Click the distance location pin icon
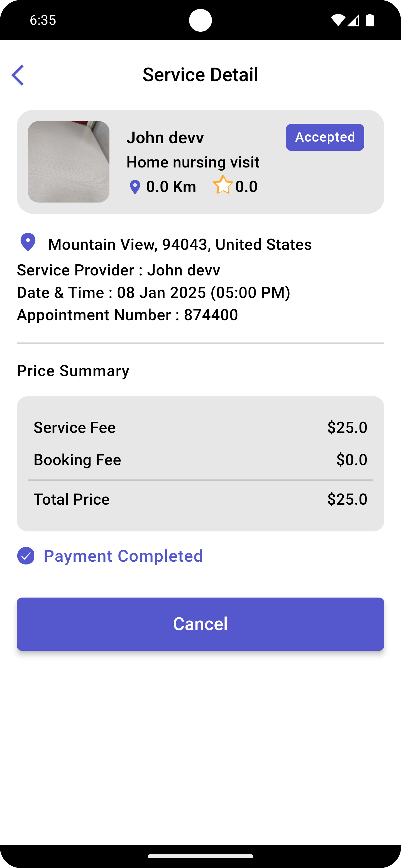This screenshot has width=401, height=868. (x=135, y=187)
